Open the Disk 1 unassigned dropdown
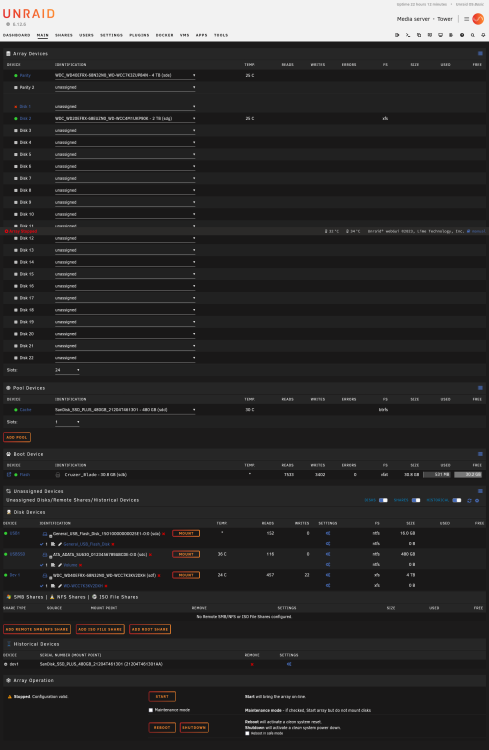Image resolution: width=489 pixels, height=750 pixels. coord(125,107)
